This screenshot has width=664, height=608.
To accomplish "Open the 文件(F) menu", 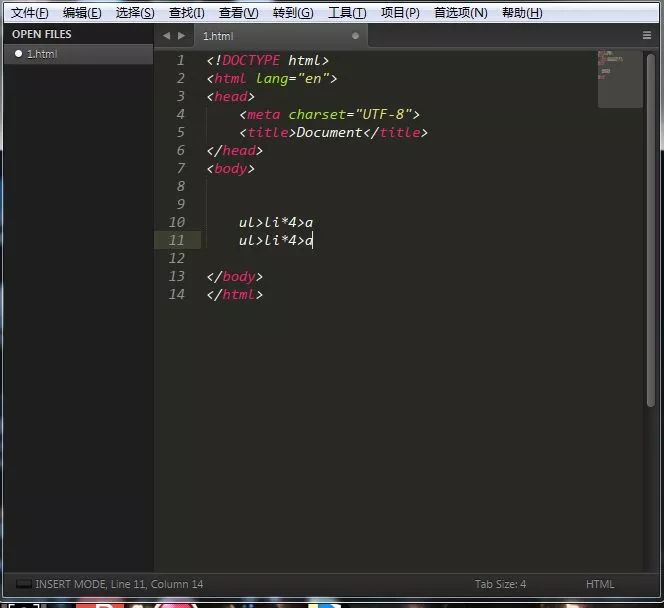I will pyautogui.click(x=29, y=13).
